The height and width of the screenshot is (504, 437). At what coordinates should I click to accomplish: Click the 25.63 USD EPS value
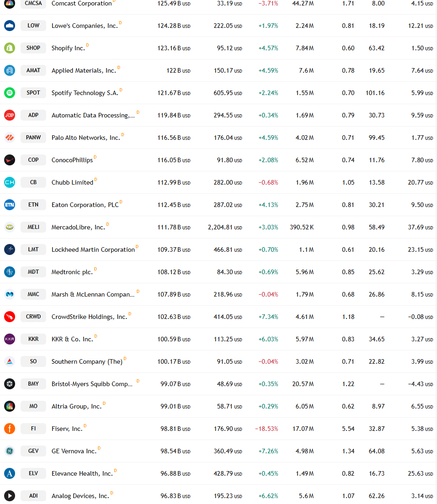[420, 473]
